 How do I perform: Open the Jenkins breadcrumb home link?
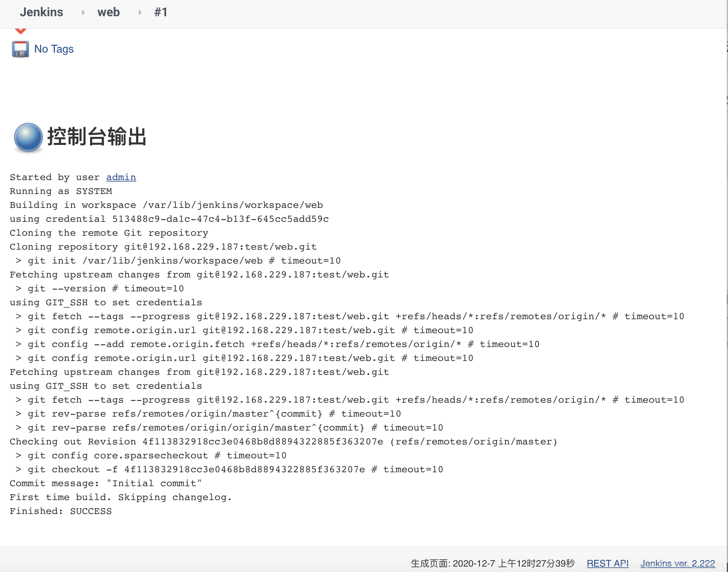(41, 12)
